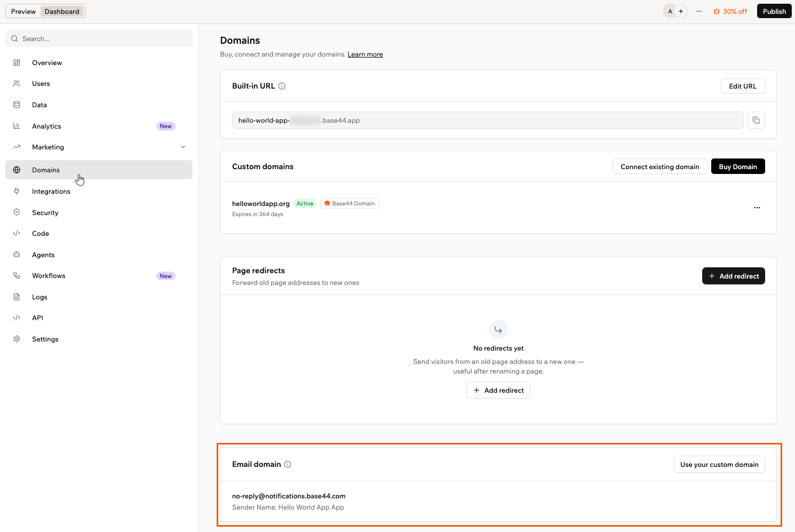
Task: Click the search magnifier icon
Action: [x=15, y=38]
